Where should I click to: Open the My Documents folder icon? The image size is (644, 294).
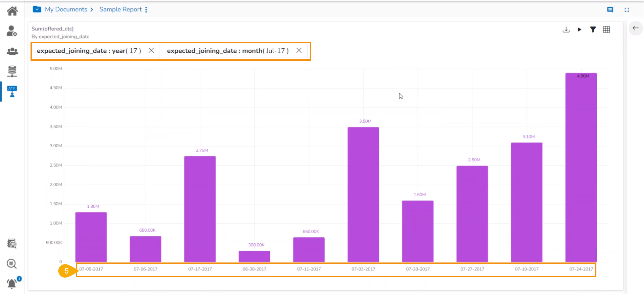pyautogui.click(x=37, y=9)
